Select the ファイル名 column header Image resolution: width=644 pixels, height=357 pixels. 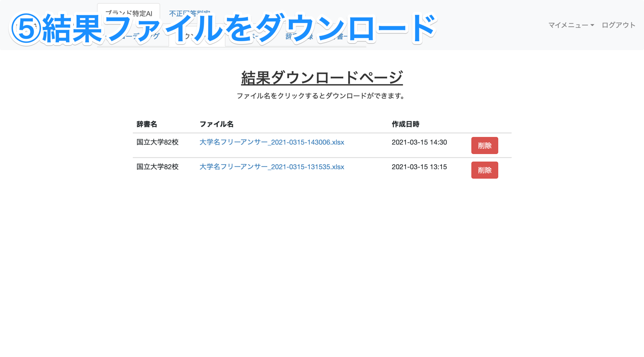(x=216, y=124)
